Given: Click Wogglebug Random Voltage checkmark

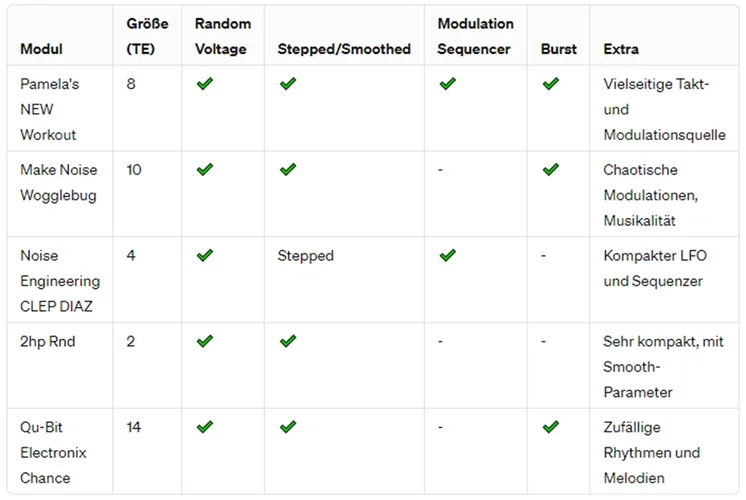Looking at the screenshot, I should coord(205,170).
